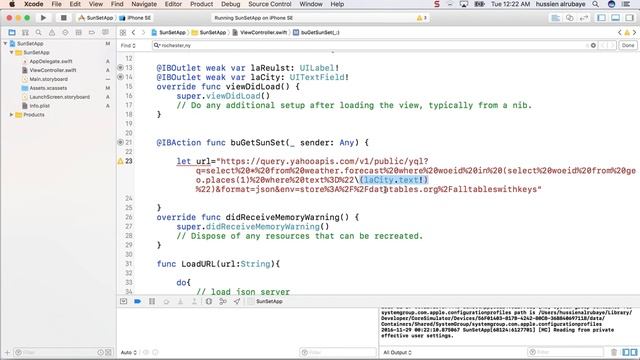The width and height of the screenshot is (640, 360).
Task: Show only the variables view pane
Action: (626, 352)
